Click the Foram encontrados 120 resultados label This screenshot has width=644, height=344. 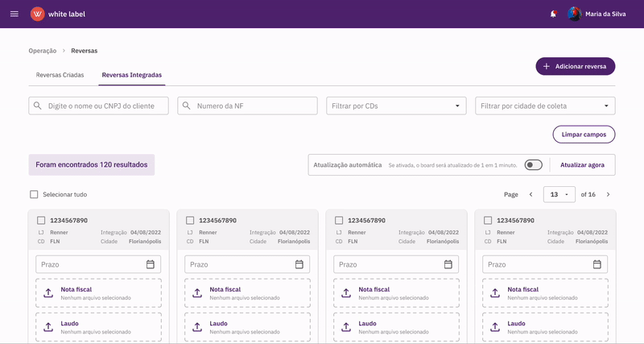click(92, 165)
